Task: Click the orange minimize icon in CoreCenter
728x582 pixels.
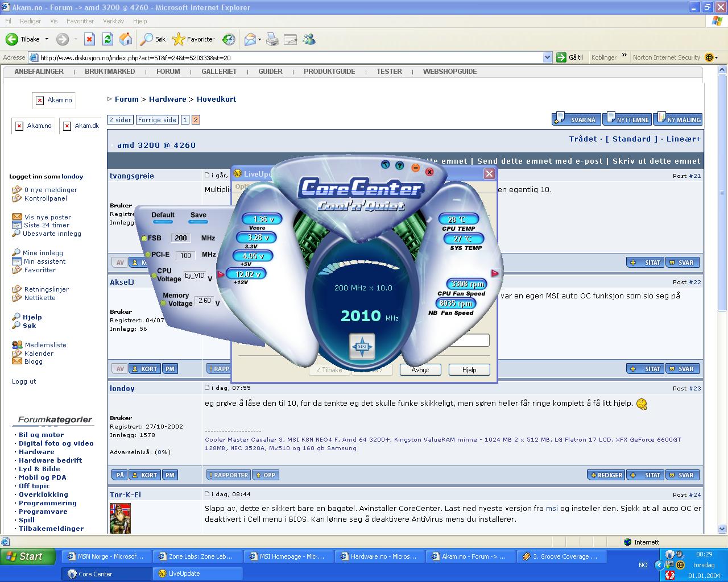Action: click(x=415, y=168)
